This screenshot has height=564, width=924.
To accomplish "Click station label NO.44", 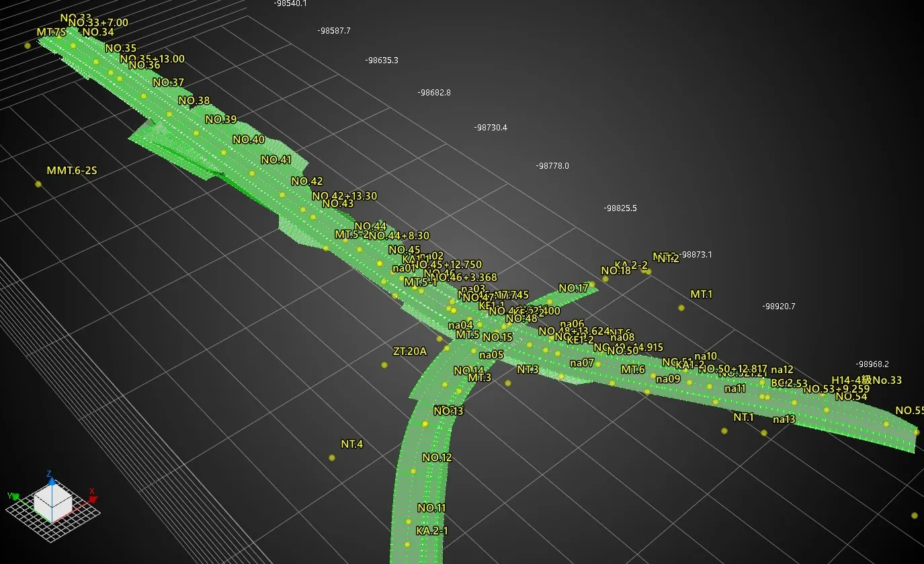I will [x=370, y=227].
